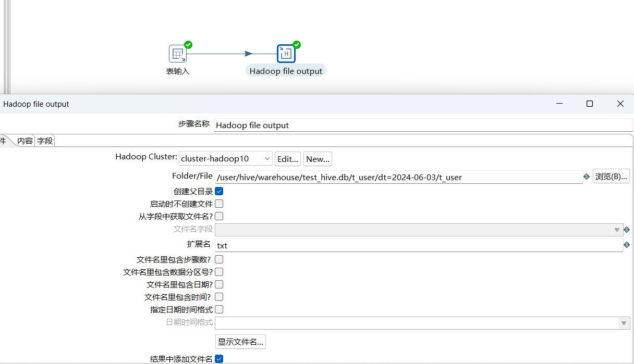634x364 pixels.
Task: Click into the 步骤名称 input field
Action: (x=423, y=125)
